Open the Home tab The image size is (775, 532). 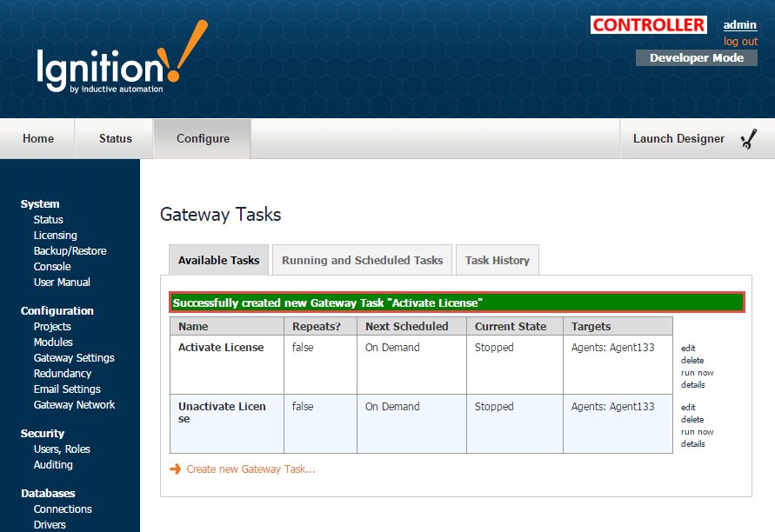[x=38, y=139]
